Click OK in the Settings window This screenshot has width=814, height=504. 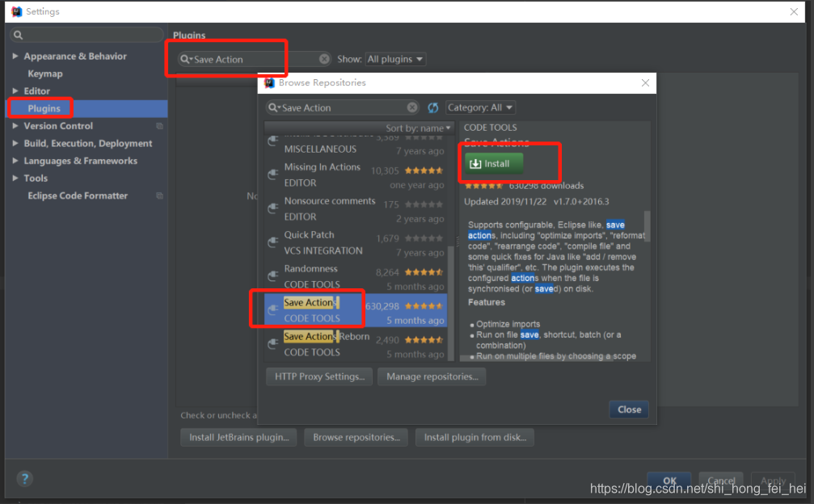(669, 480)
